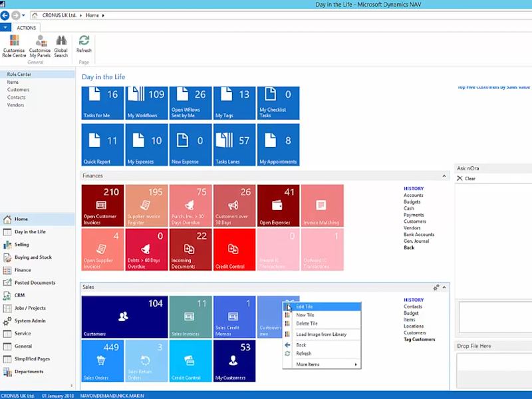The width and height of the screenshot is (532, 399).
Task: Open Tasks for Me tile
Action: point(103,103)
